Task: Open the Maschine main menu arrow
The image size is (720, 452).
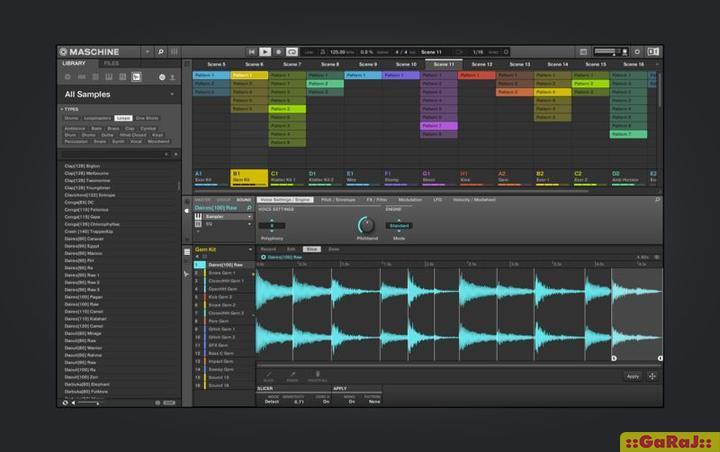Action: 147,52
